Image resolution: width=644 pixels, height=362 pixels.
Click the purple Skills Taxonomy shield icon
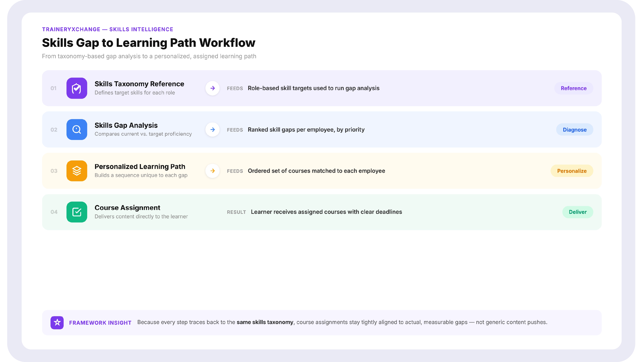(x=77, y=88)
